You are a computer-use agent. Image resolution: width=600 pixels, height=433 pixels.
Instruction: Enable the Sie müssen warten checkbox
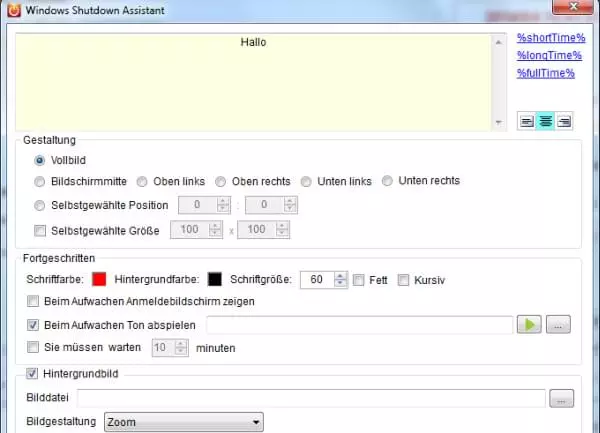pyautogui.click(x=33, y=347)
